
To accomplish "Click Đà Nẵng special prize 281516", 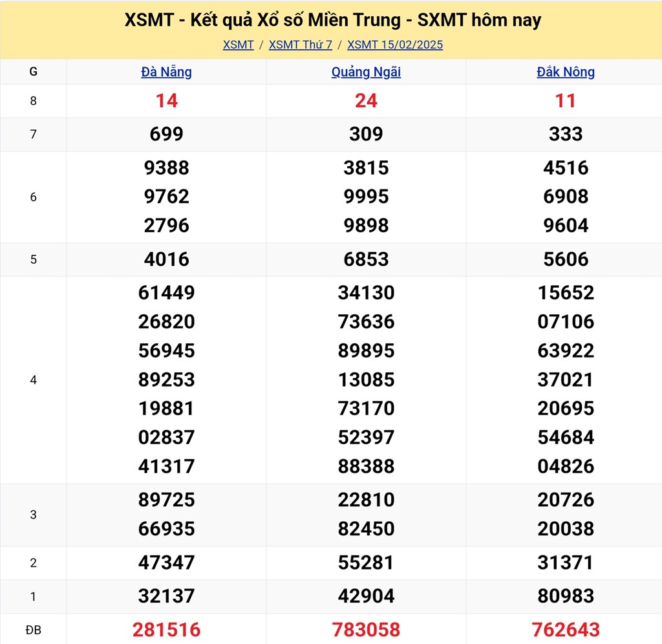I will 166,629.
